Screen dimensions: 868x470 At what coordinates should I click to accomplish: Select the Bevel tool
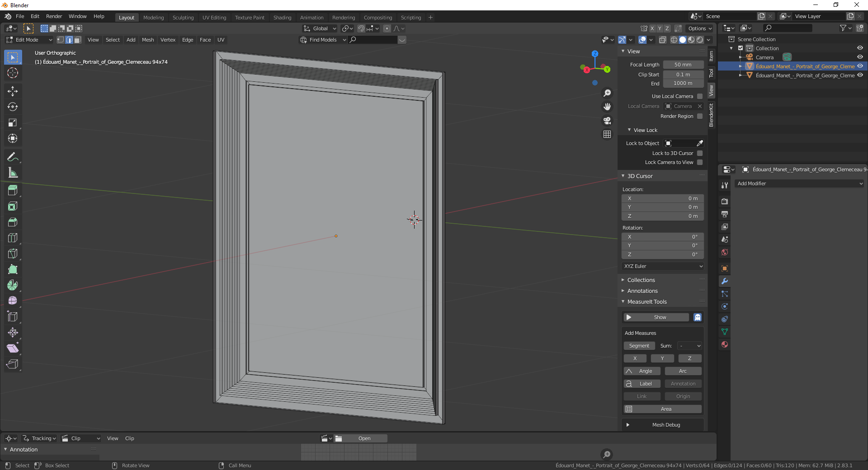[x=13, y=222]
